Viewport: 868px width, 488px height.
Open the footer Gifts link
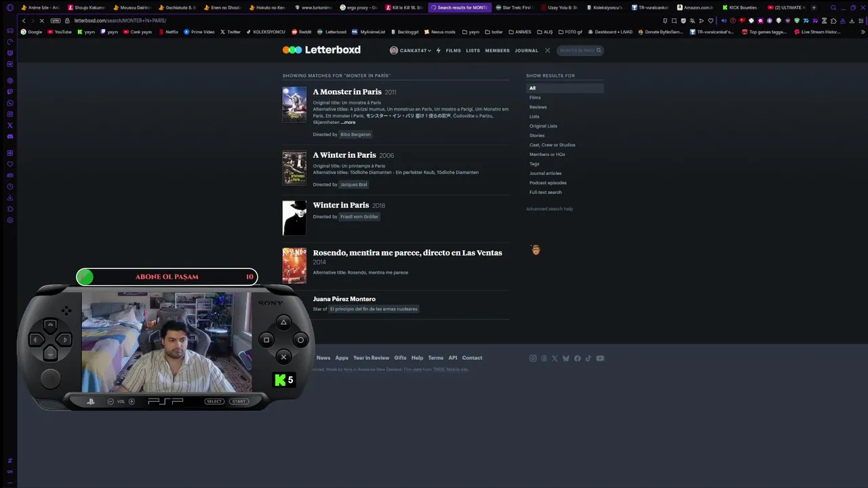coord(400,358)
